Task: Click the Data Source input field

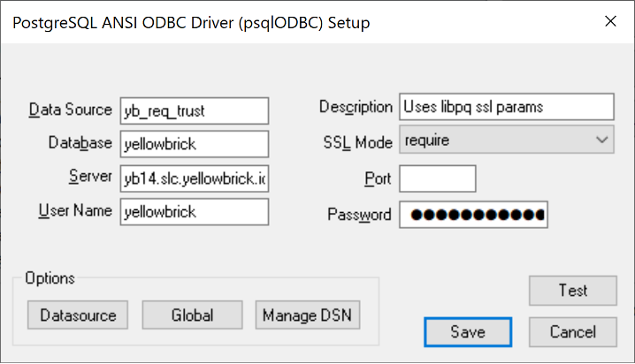Action: tap(194, 110)
